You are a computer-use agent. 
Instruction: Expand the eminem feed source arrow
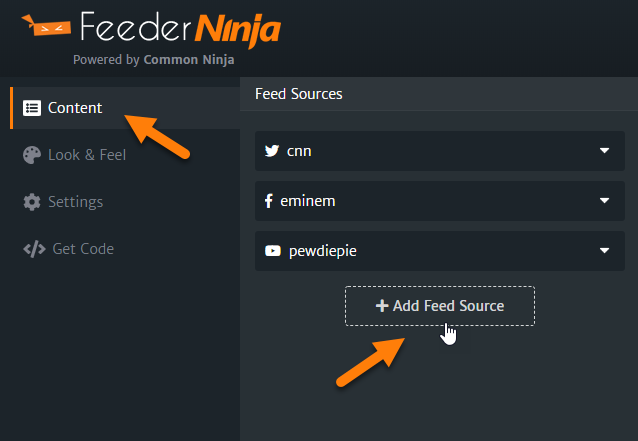point(605,201)
